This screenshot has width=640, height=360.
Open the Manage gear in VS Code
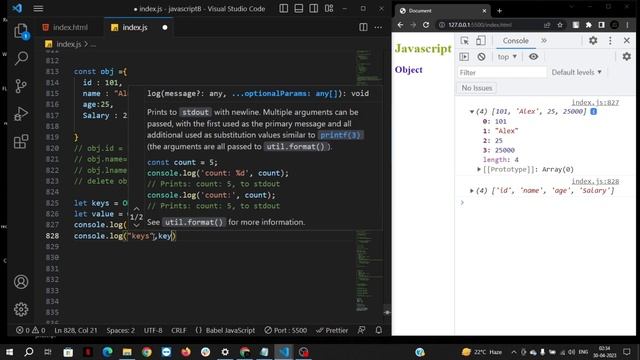click(21, 309)
